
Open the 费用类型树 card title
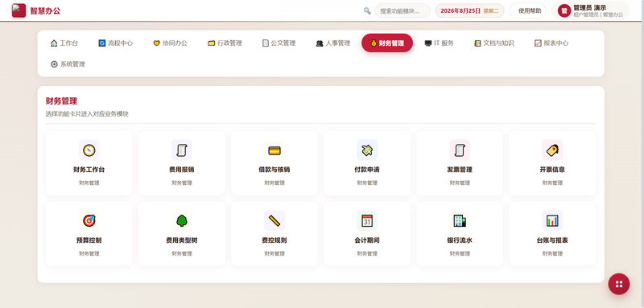click(x=182, y=240)
